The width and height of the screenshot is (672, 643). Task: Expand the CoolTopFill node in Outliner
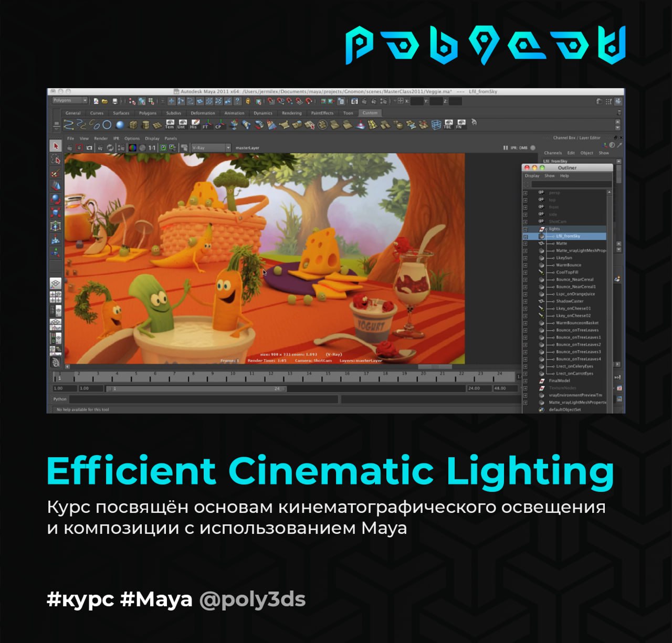[x=525, y=272]
